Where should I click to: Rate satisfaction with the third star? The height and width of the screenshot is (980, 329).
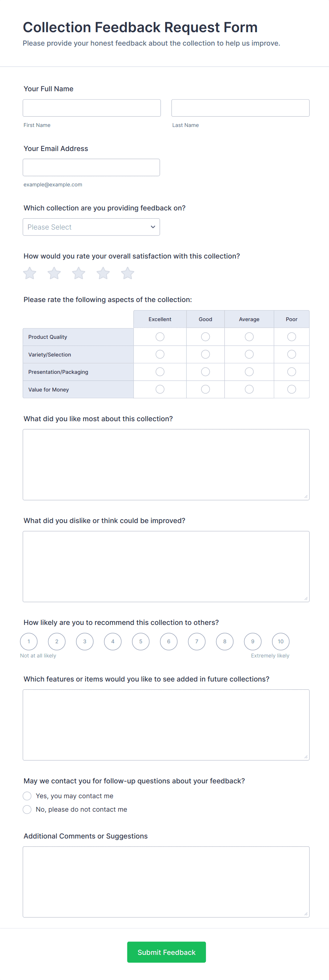79,273
